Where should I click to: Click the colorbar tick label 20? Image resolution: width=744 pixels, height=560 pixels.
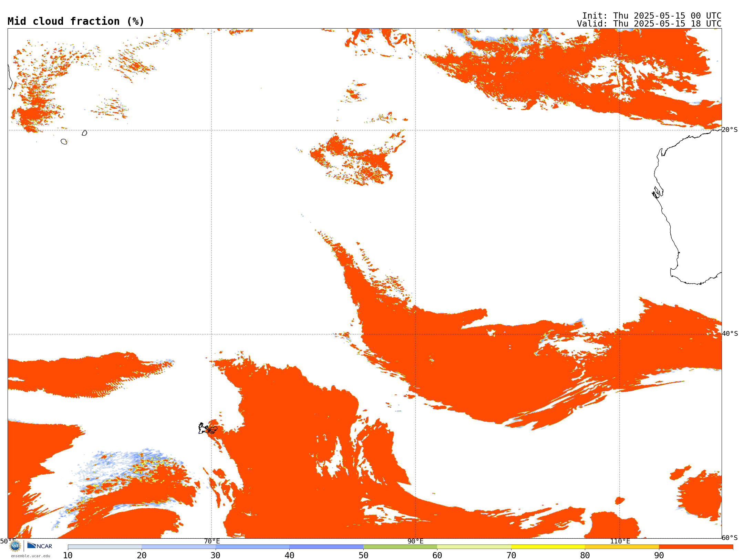(142, 556)
